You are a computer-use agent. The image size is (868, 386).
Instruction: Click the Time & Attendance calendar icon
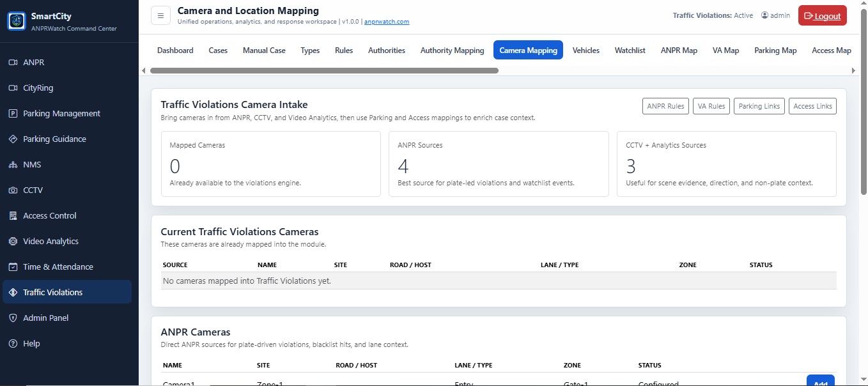13,267
